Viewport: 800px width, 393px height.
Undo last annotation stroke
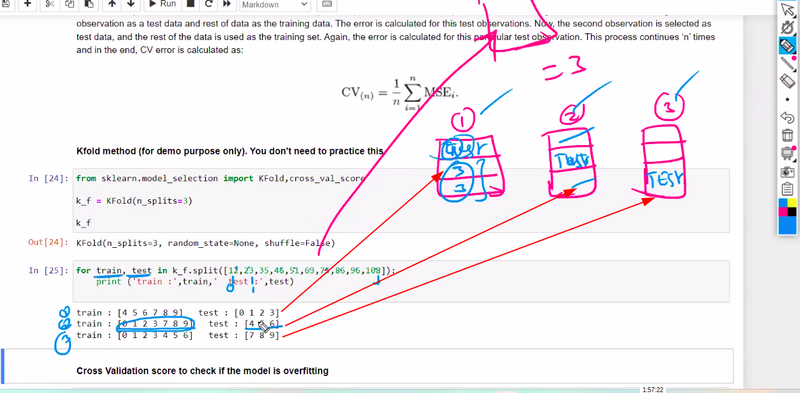click(788, 117)
